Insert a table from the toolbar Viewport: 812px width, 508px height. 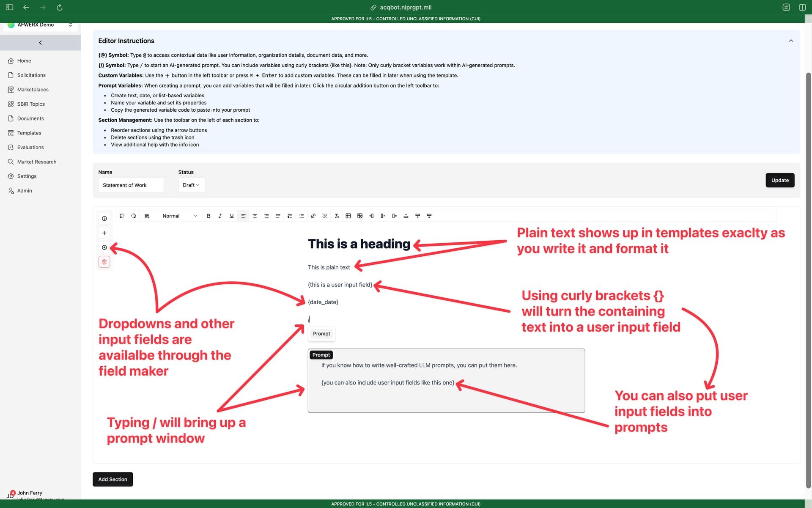coord(348,216)
